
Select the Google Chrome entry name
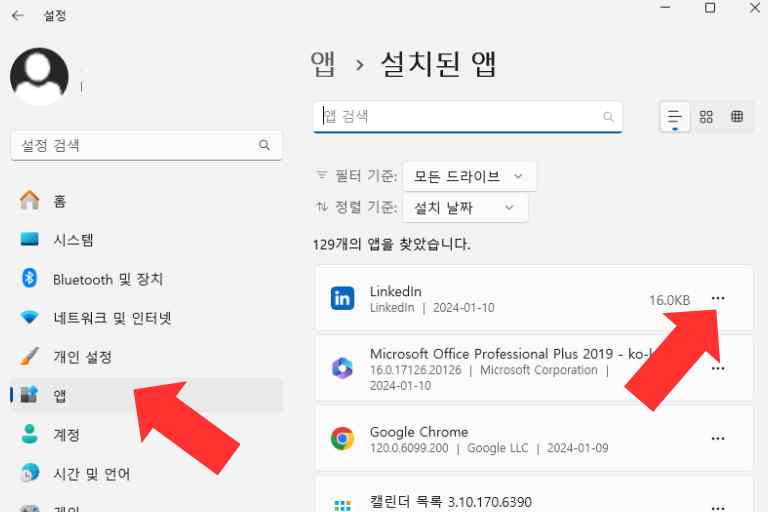tap(419, 432)
